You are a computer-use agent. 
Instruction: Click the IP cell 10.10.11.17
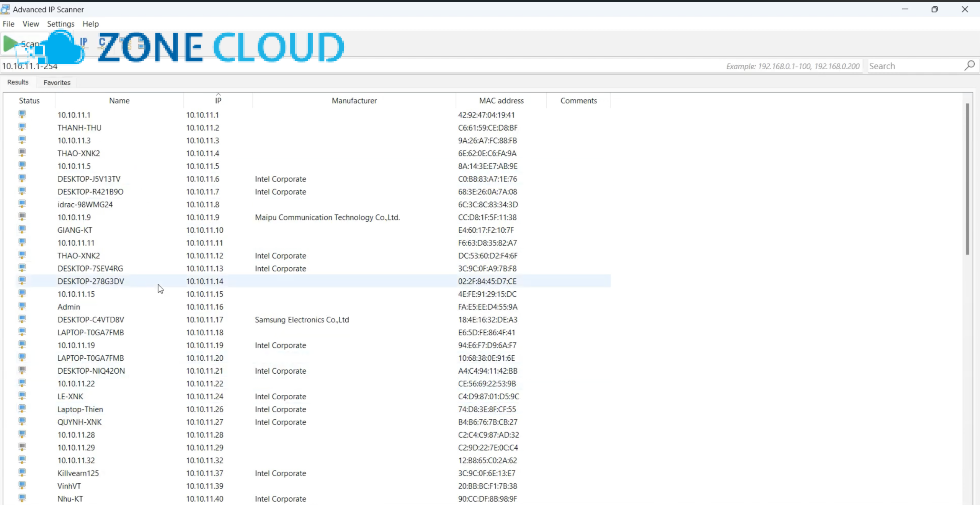(x=205, y=320)
